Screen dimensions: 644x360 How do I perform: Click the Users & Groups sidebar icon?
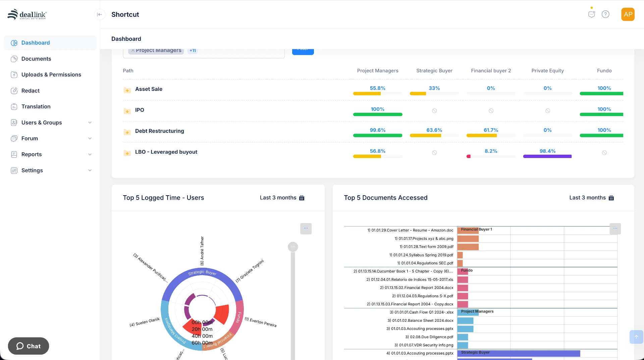pos(14,122)
